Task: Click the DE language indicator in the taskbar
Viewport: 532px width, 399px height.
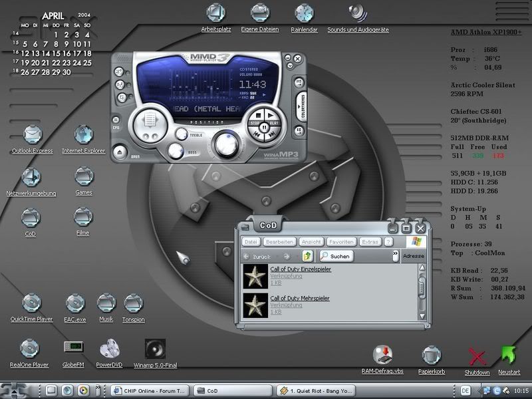Action: 465,390
